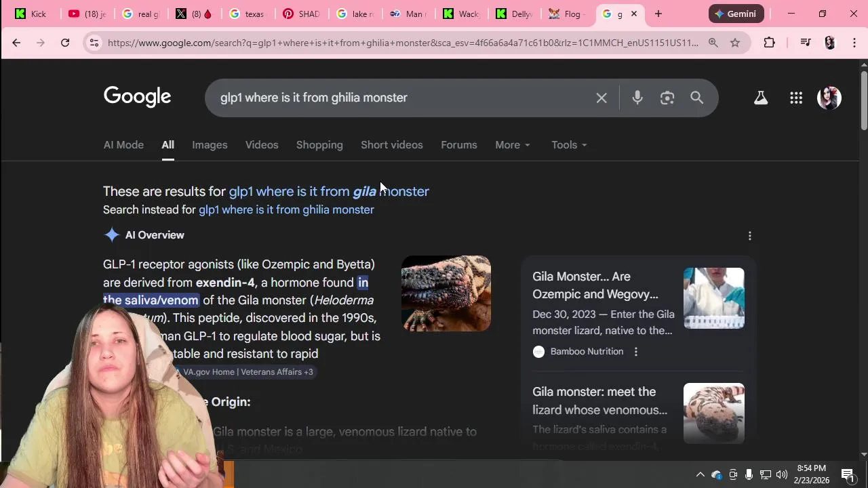Open the corrected 'gila monster' search link

point(329,191)
